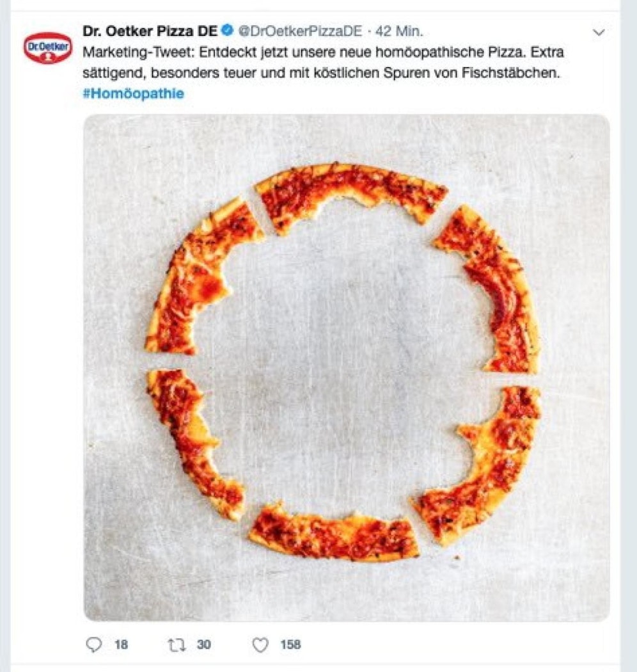View the 18 replies count
The width and height of the screenshot is (637, 672).
click(120, 645)
